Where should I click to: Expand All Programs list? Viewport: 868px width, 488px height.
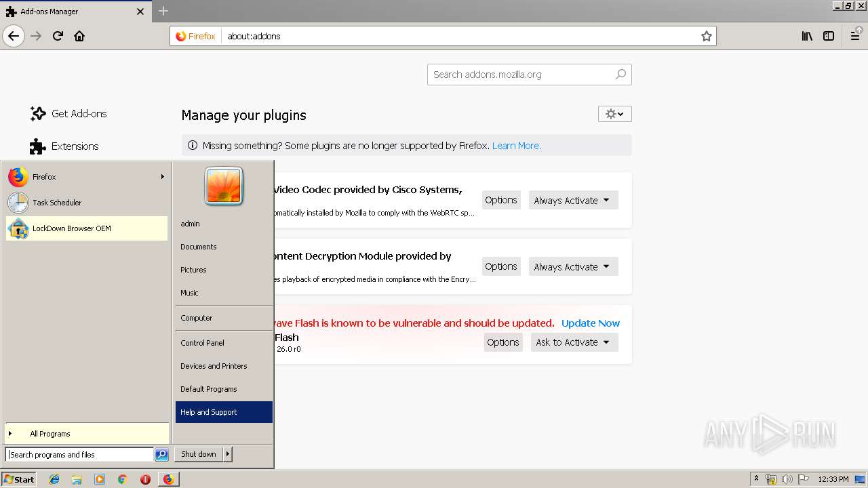pos(87,434)
